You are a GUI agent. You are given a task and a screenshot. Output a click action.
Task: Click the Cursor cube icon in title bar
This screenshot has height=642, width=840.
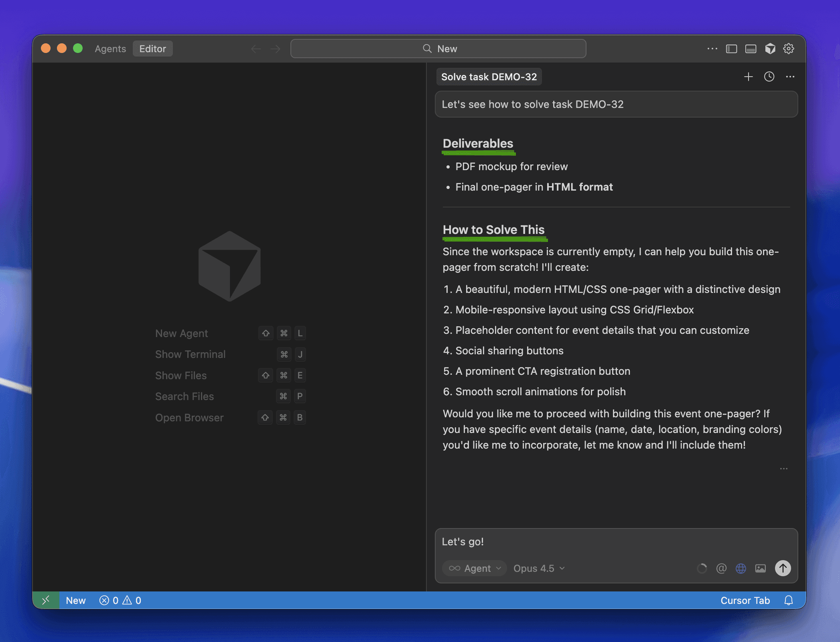[x=770, y=49]
